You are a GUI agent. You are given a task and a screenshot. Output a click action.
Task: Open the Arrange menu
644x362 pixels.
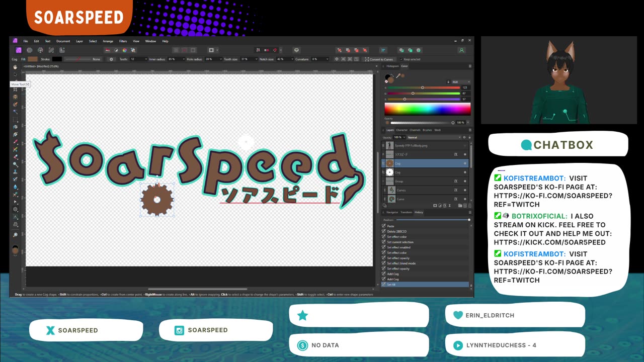click(x=108, y=41)
